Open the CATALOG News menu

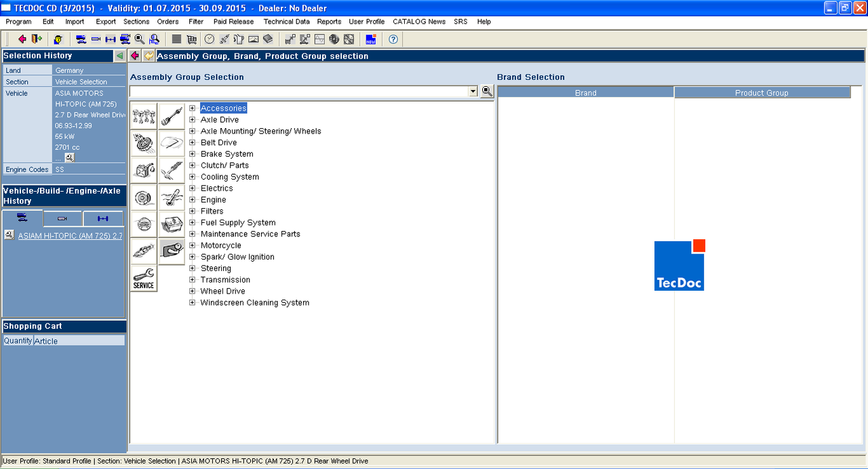click(419, 22)
